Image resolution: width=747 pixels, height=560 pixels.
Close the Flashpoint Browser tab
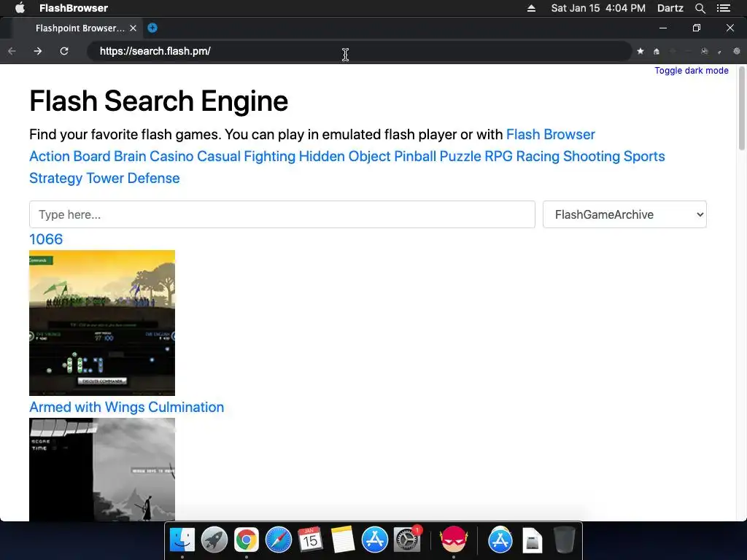pyautogui.click(x=133, y=28)
